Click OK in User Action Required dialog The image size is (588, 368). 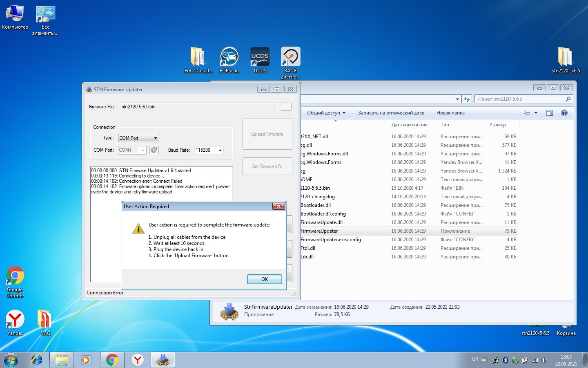pyautogui.click(x=264, y=279)
